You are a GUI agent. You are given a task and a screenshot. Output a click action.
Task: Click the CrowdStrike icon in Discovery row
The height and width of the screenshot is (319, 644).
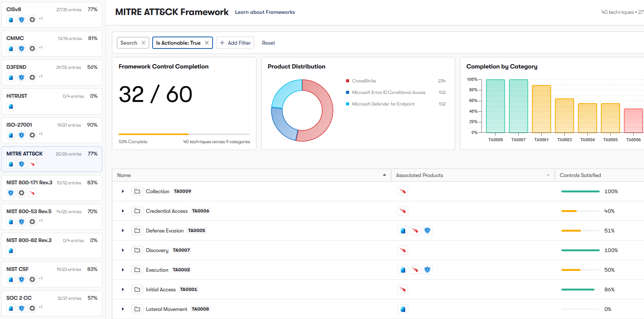403,250
